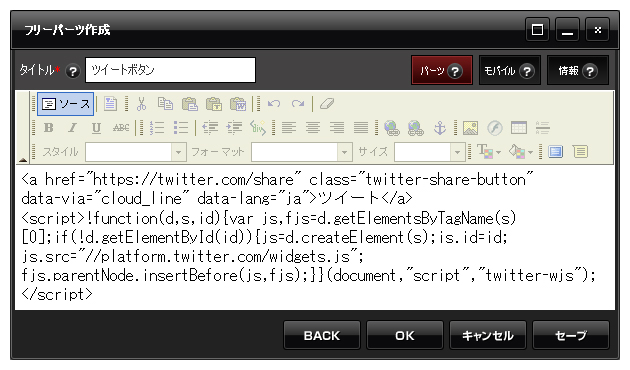The image size is (630, 370).
Task: Click the セーブ save button
Action: [571, 335]
